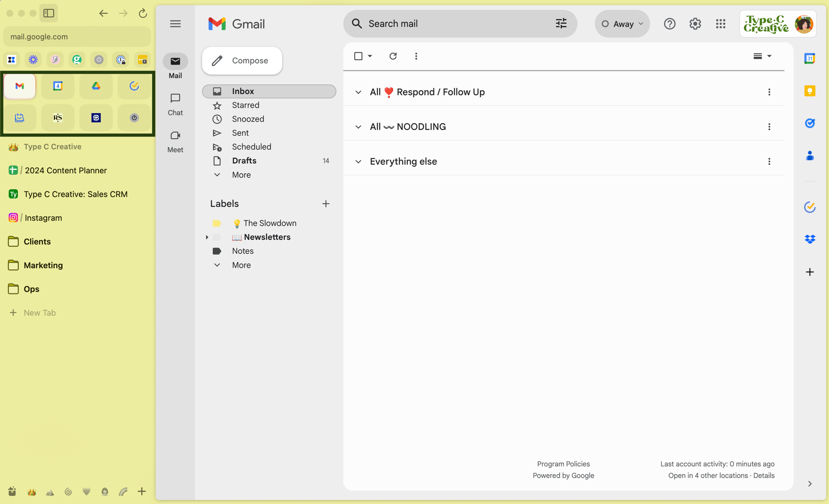Open Google Keep side panel icon
Screen dimensions: 829x504
(x=810, y=91)
